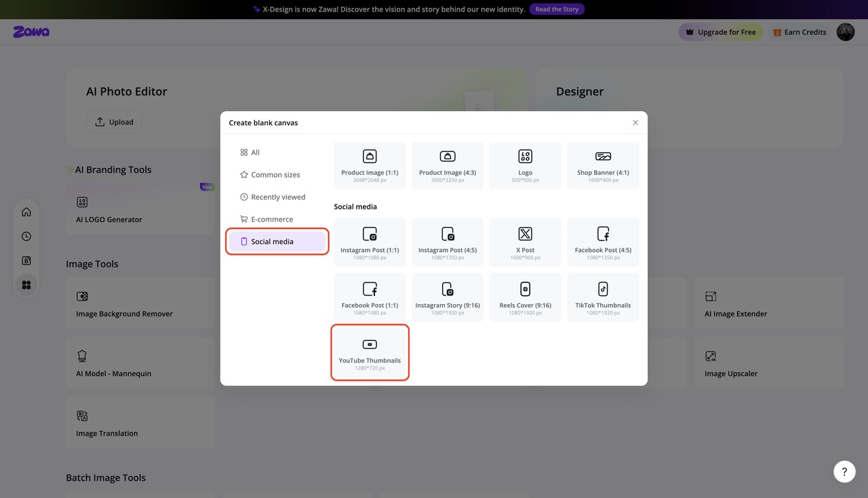This screenshot has height=498, width=868.
Task: Click the Zawa logo
Action: coord(31,32)
